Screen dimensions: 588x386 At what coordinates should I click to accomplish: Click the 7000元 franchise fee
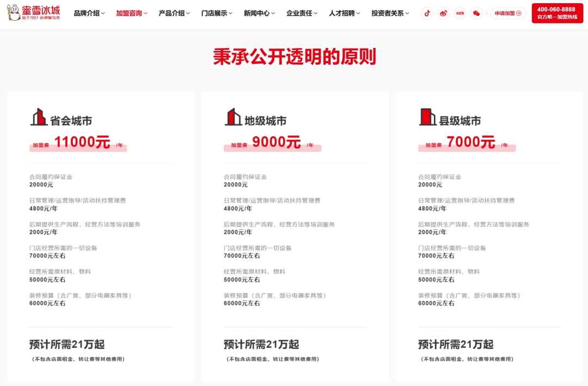click(x=471, y=142)
